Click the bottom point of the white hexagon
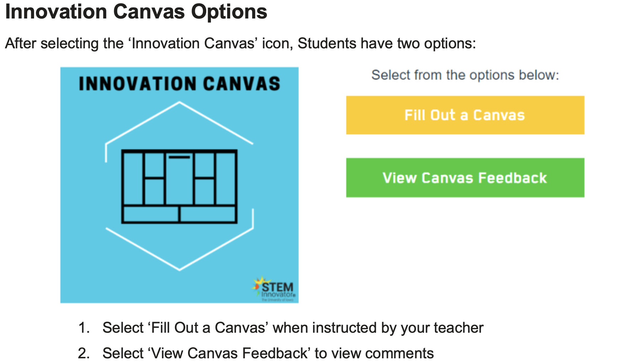 click(179, 269)
